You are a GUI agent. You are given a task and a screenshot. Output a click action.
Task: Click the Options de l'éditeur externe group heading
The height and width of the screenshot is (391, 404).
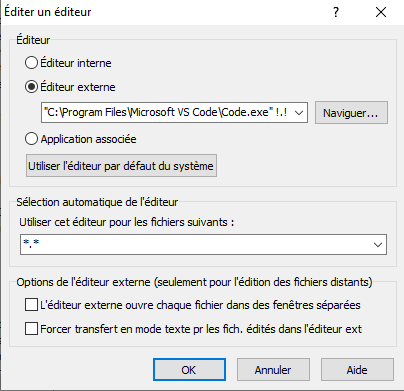tap(194, 282)
